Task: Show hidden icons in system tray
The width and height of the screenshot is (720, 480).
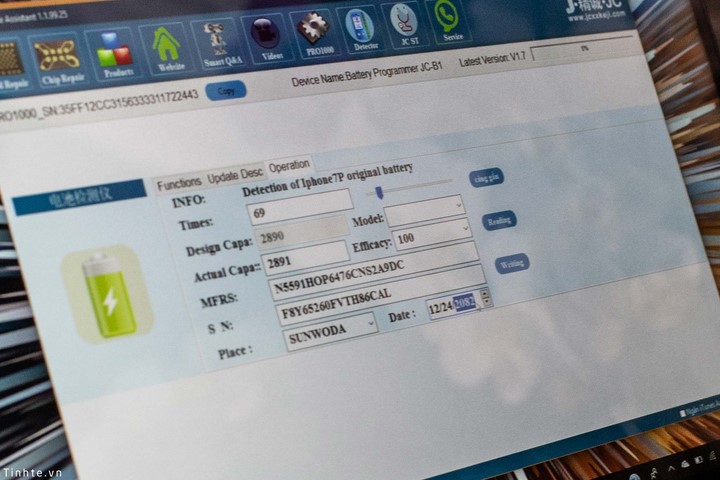Action: point(671,469)
